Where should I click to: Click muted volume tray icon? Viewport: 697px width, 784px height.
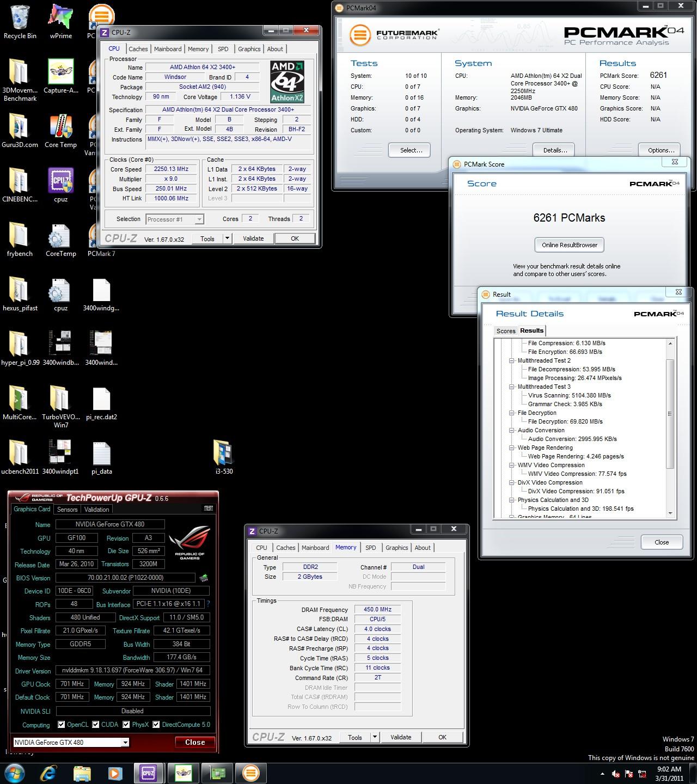(x=615, y=774)
